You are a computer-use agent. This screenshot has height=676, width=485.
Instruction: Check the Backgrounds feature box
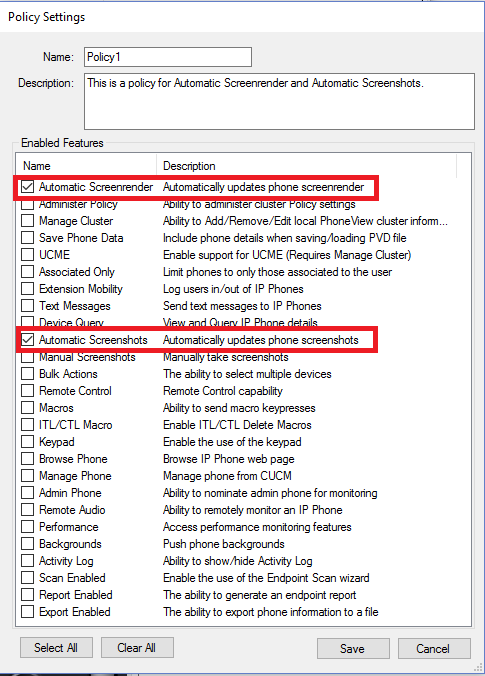point(28,544)
